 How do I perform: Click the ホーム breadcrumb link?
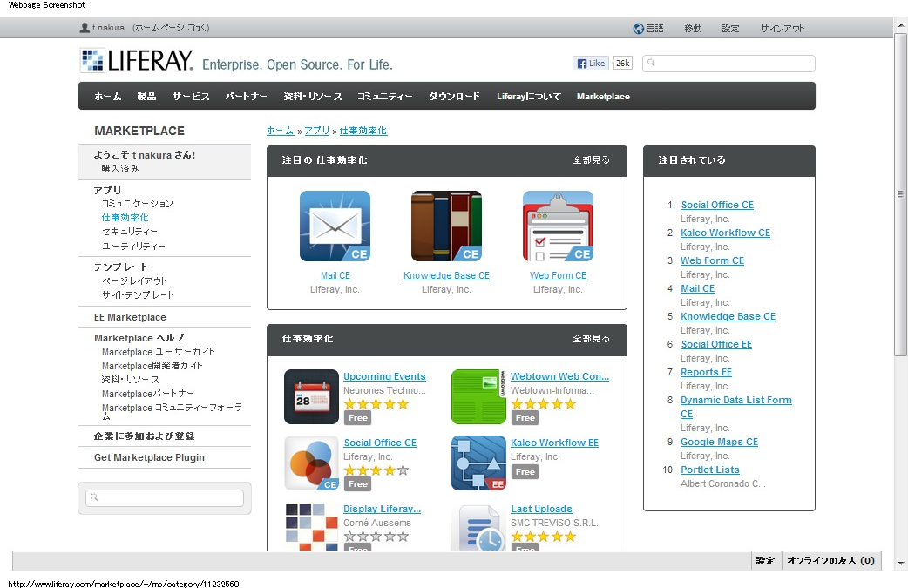[x=281, y=131]
